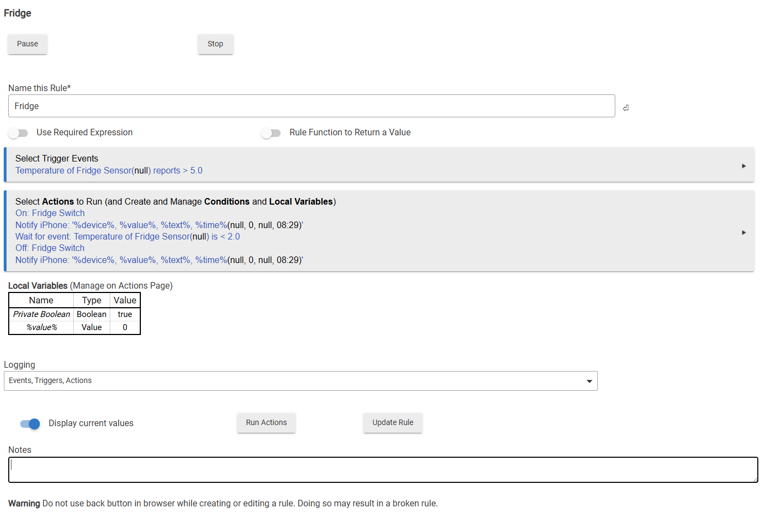Turn off Display current values switch
766x532 pixels.
(30, 424)
